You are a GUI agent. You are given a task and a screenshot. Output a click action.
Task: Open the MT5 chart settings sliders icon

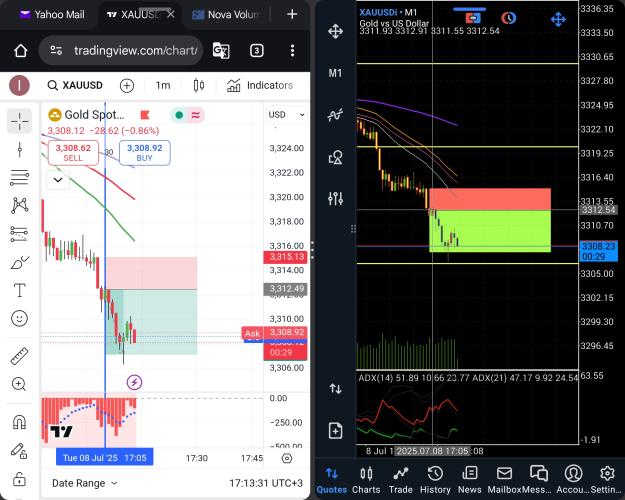pyautogui.click(x=335, y=198)
